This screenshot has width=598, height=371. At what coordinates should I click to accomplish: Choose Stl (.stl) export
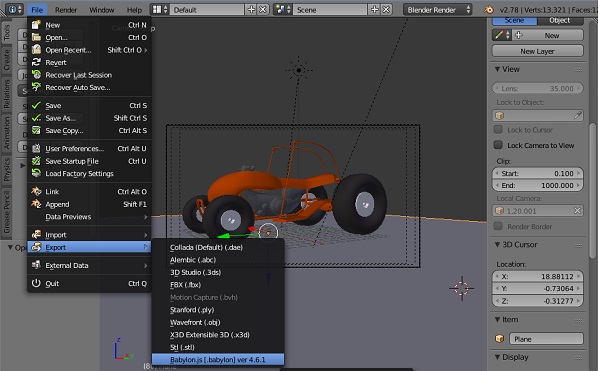pyautogui.click(x=218, y=347)
